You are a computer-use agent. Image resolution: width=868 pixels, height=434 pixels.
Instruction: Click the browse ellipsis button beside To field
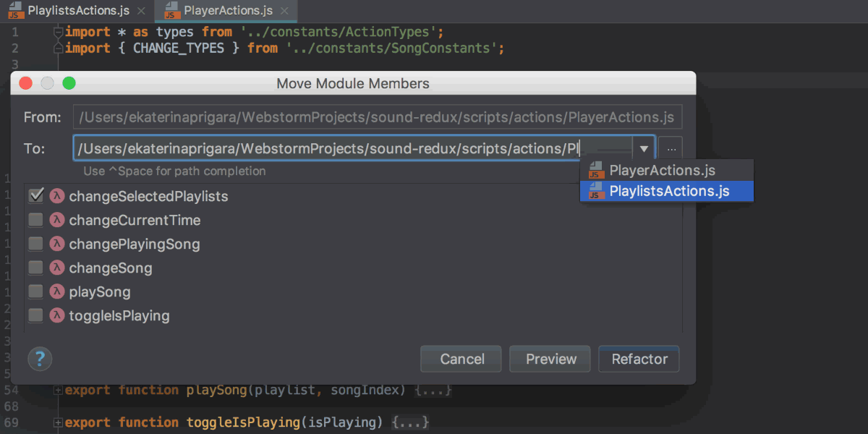[x=671, y=149]
